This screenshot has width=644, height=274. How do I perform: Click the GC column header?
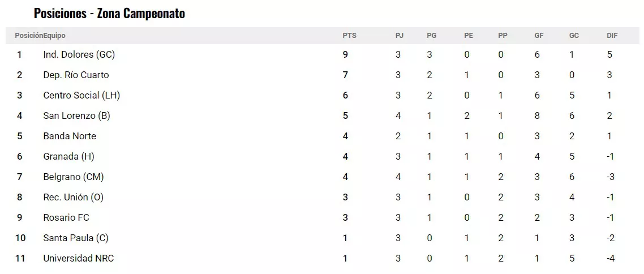coord(574,36)
